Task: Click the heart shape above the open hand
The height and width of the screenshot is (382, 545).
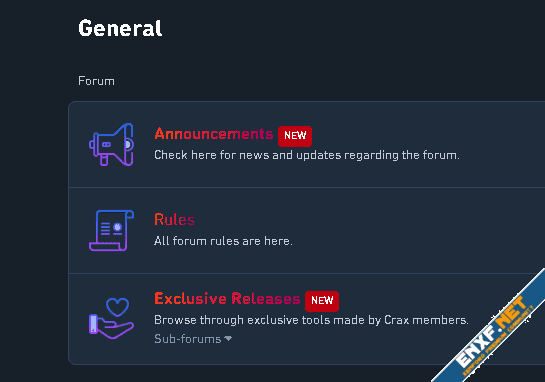Action: (117, 307)
